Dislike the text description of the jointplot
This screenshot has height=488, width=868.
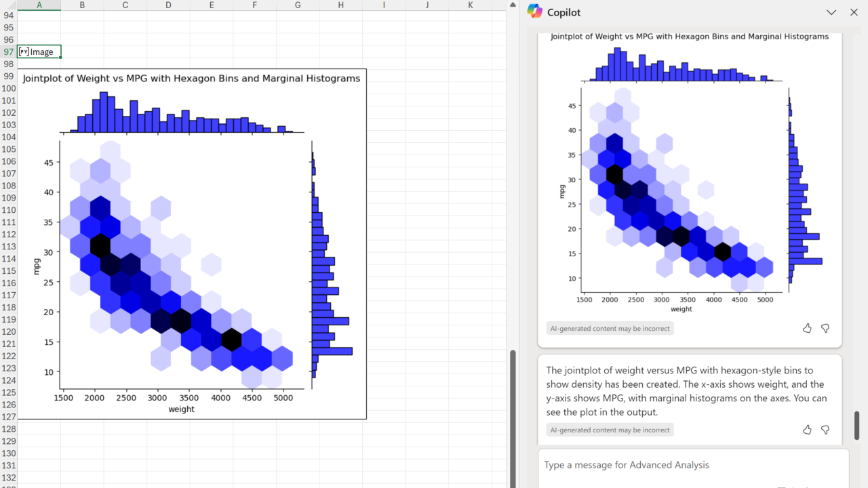tap(825, 430)
